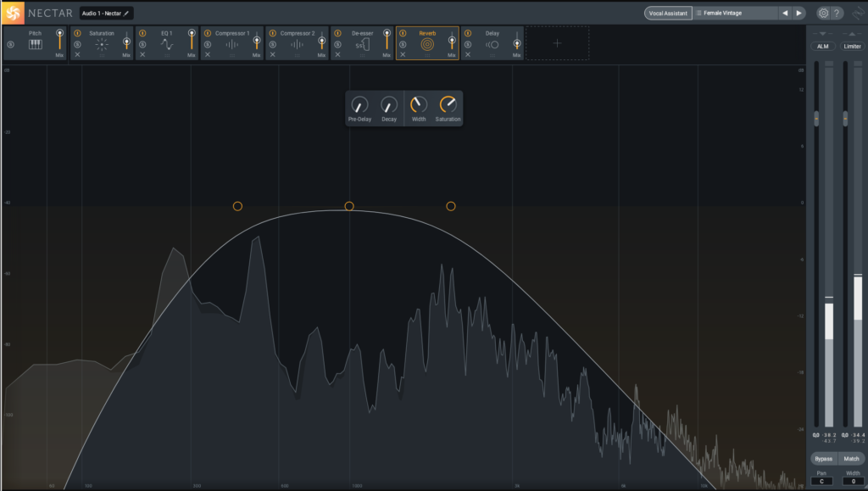Toggle power for Compressor 2 module
Image resolution: width=868 pixels, height=491 pixels.
point(272,33)
